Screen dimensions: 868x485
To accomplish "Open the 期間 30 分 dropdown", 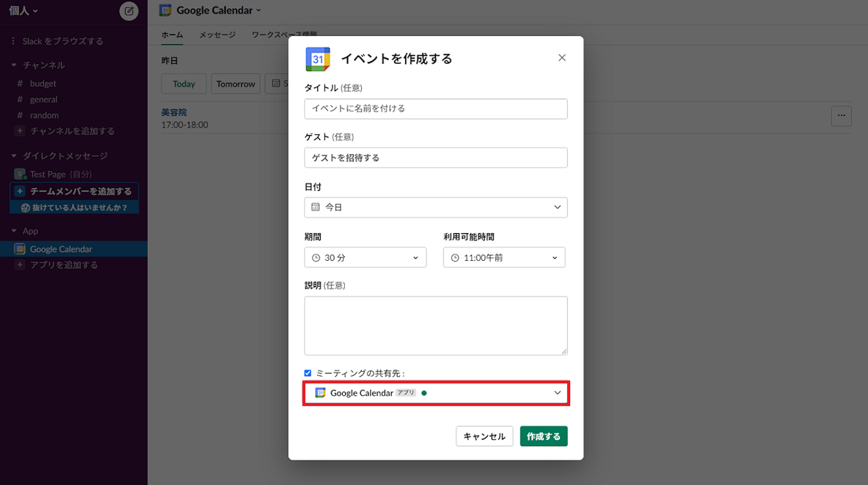I will pos(365,257).
